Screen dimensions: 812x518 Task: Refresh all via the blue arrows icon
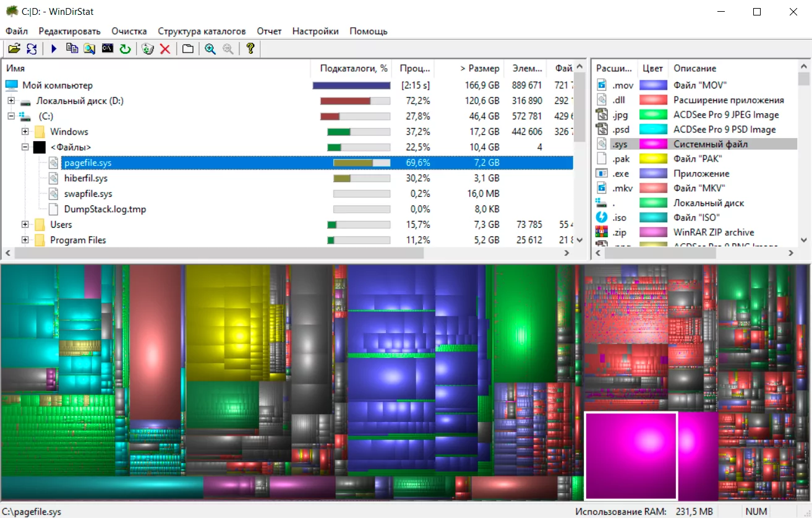point(32,49)
